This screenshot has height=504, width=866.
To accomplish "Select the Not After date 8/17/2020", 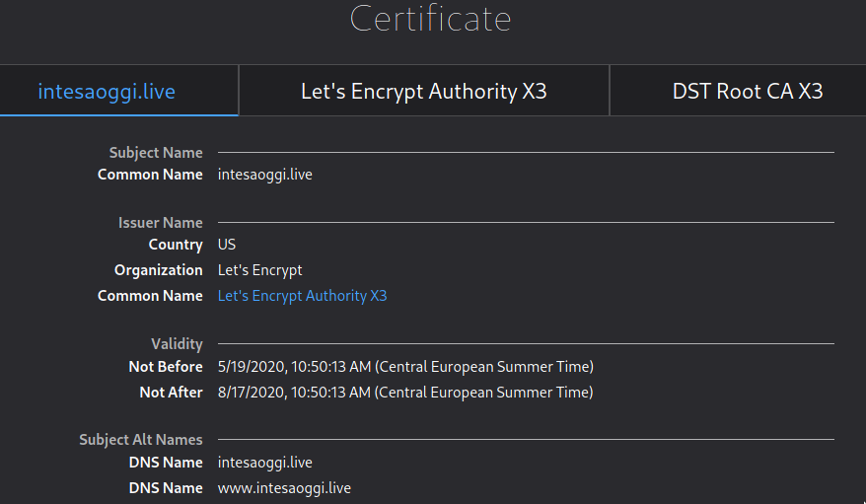I will point(405,393).
